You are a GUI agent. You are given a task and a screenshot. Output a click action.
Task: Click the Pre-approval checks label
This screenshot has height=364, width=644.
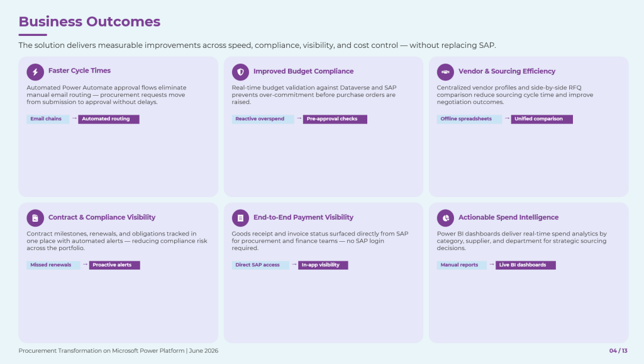coord(335,119)
